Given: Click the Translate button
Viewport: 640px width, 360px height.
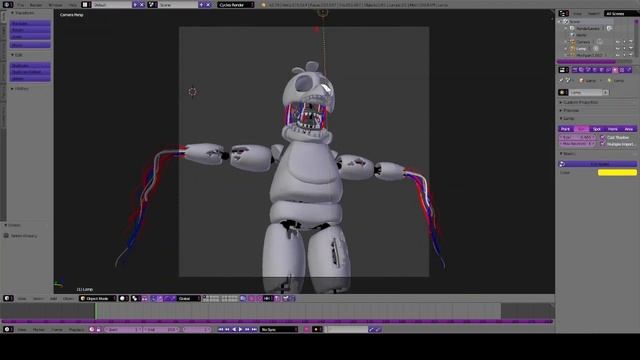Looking at the screenshot, I should tap(30, 24).
